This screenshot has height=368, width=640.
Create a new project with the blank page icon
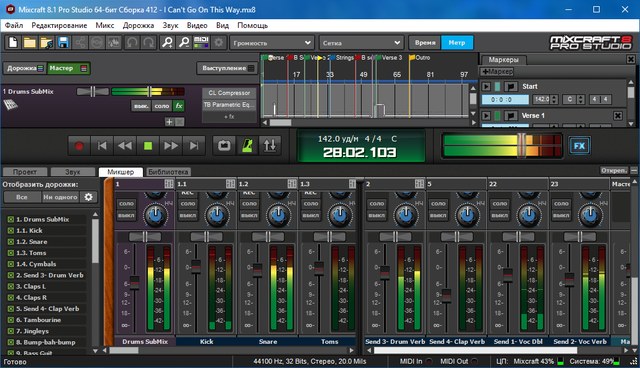coord(13,42)
